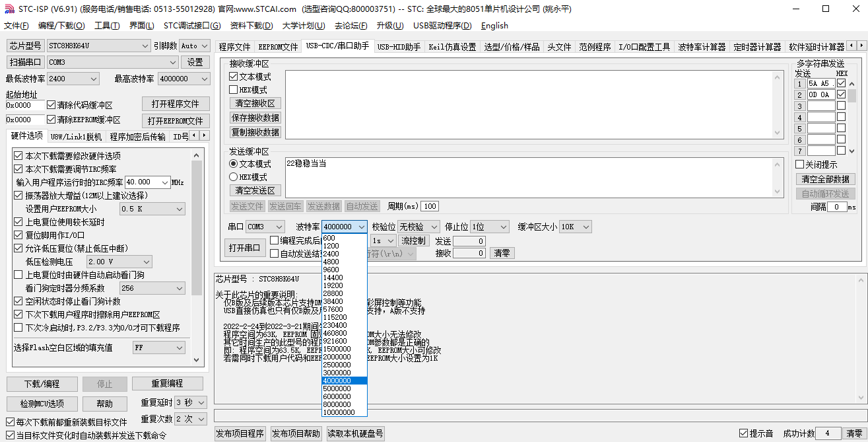
Task: Toggle 清除EEPROM缓冲区 checkbox
Action: click(x=51, y=120)
